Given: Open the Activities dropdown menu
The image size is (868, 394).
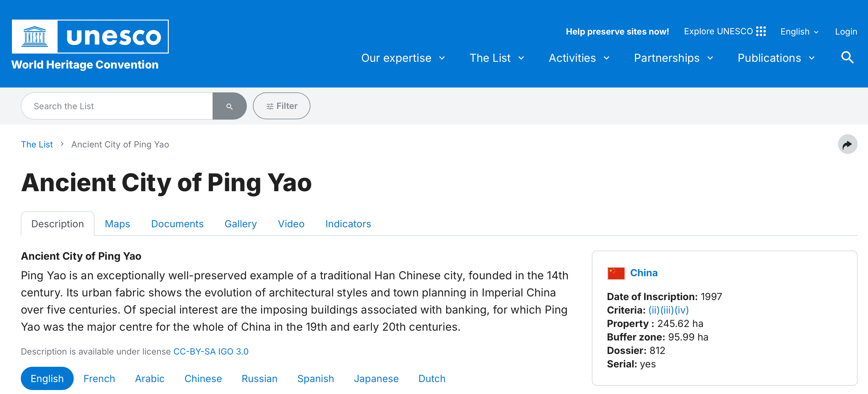Looking at the screenshot, I should (579, 58).
